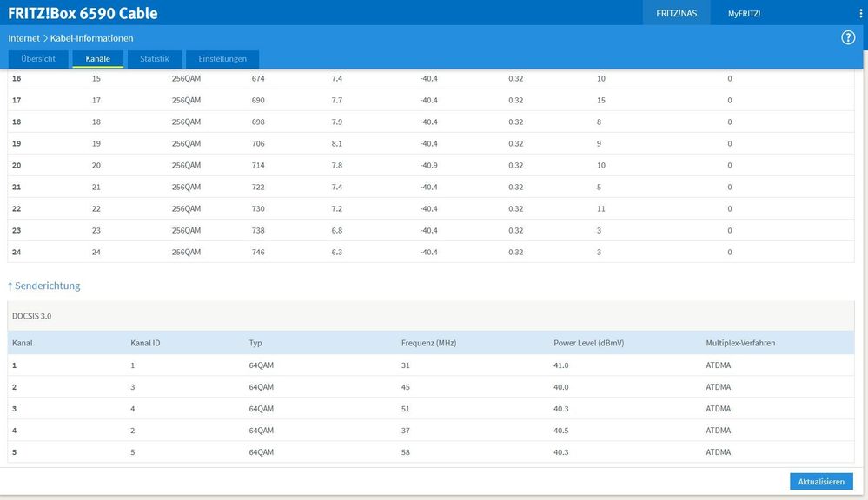This screenshot has height=500, width=868.
Task: Click ATDMA in the frequency 58 row
Action: pos(718,452)
